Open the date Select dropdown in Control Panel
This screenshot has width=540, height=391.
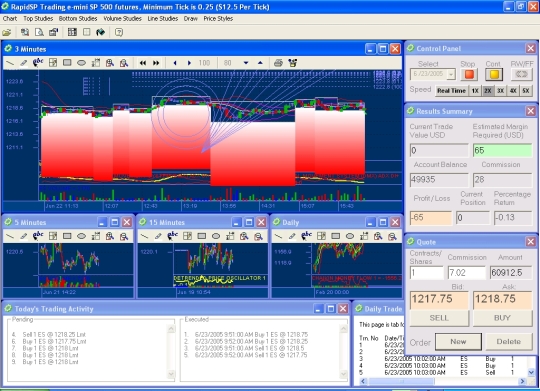[x=451, y=74]
